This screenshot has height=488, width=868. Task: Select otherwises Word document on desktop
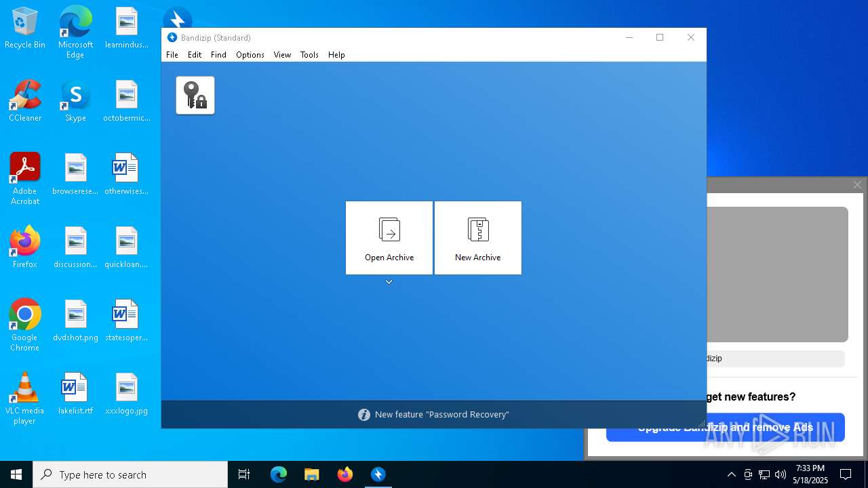point(127,175)
